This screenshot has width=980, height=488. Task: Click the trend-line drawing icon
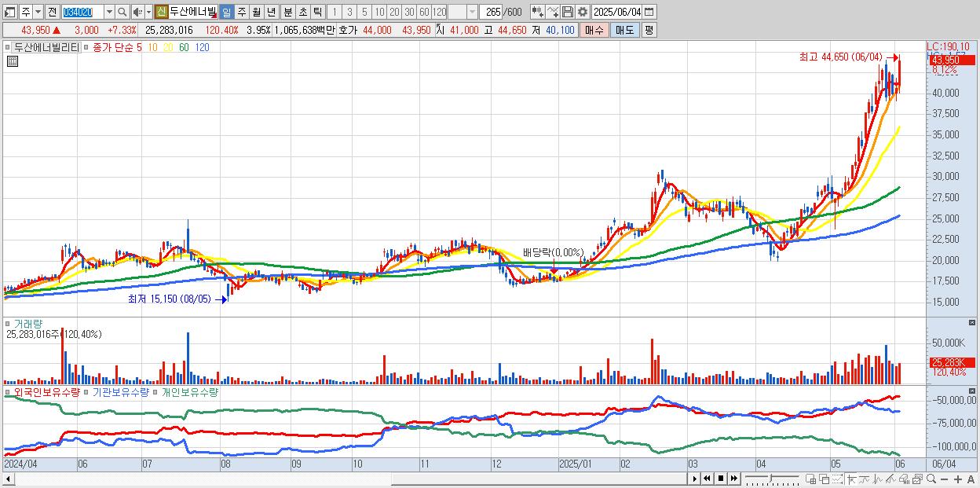click(865, 479)
